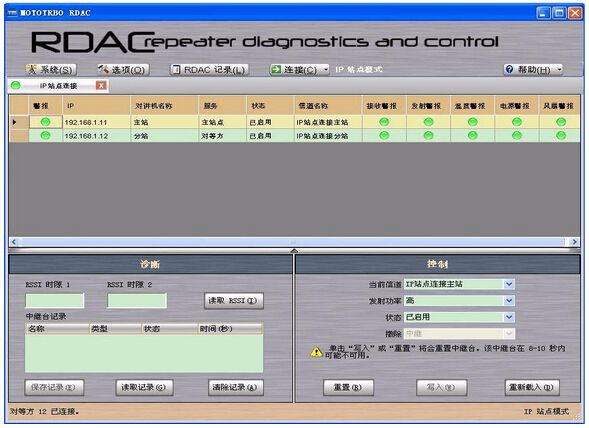The width and height of the screenshot is (589, 428).
Task: Sort by the IP column header
Action: 96,106
